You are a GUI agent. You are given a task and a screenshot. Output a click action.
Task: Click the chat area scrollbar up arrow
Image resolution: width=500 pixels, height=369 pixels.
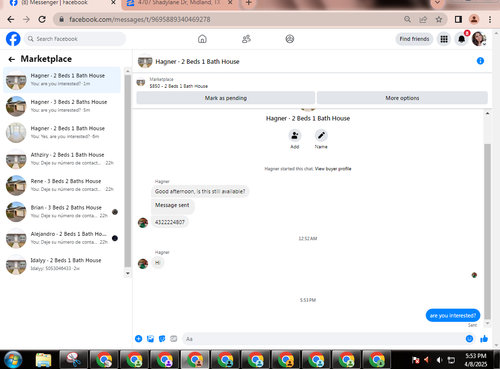[487, 113]
